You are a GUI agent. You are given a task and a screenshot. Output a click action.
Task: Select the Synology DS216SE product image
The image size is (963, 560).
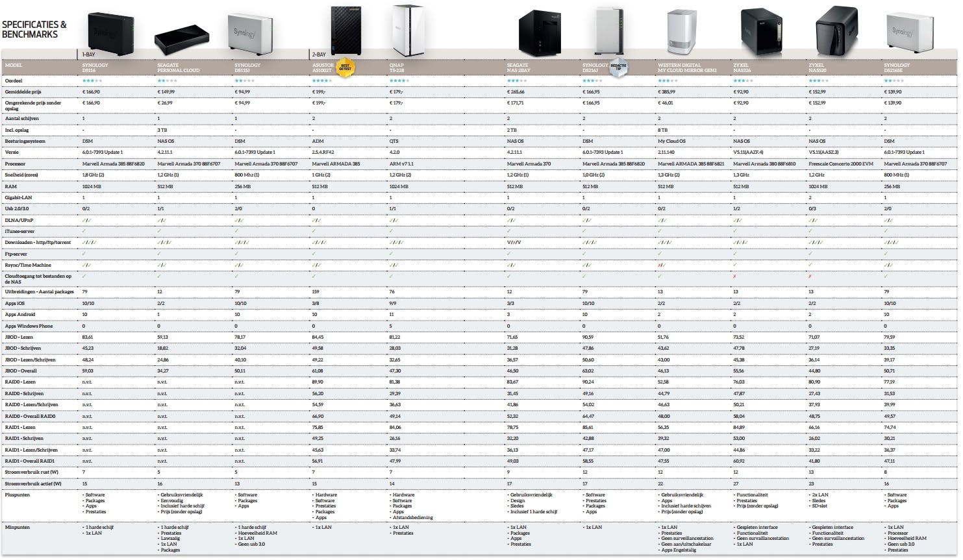click(910, 32)
